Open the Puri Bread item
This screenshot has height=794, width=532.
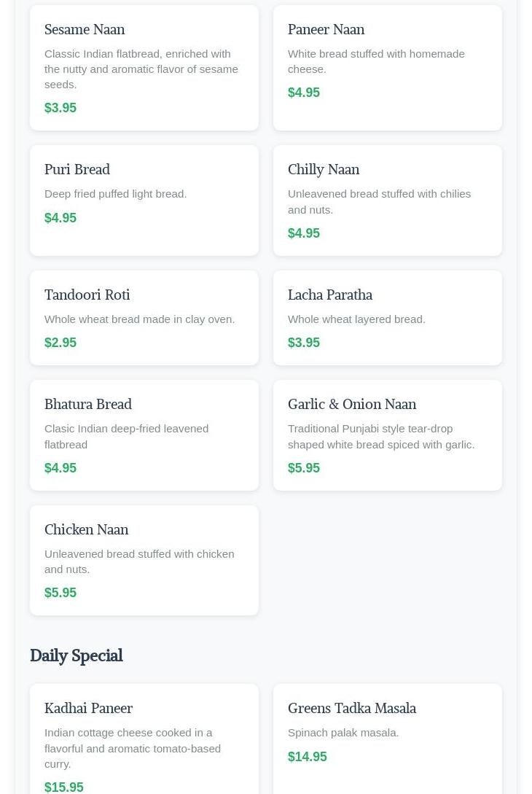[x=77, y=169]
